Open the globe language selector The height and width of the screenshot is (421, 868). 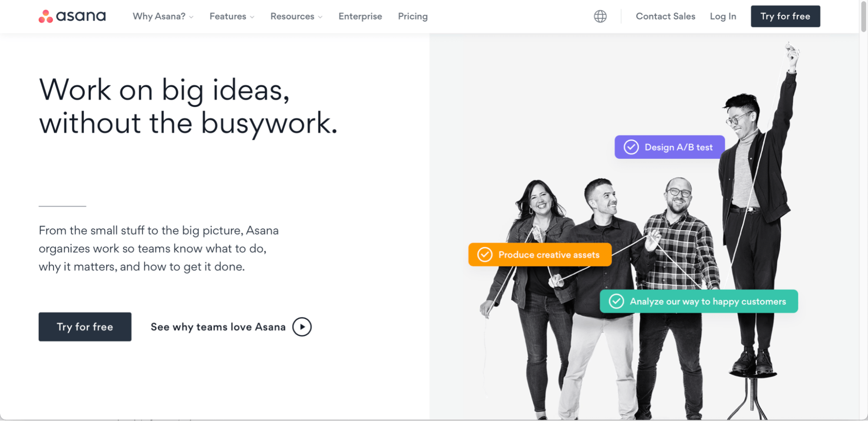[600, 16]
